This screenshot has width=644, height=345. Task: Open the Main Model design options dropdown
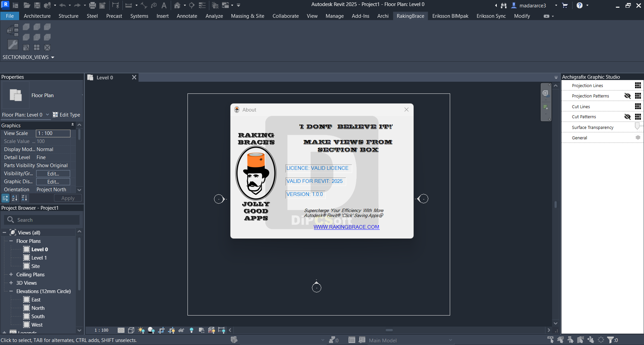pyautogui.click(x=451, y=340)
